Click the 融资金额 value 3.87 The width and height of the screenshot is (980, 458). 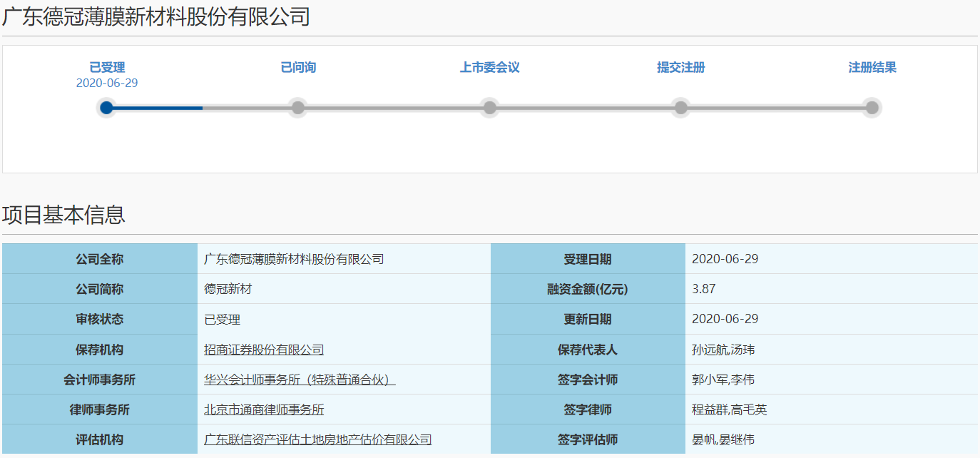(x=703, y=289)
